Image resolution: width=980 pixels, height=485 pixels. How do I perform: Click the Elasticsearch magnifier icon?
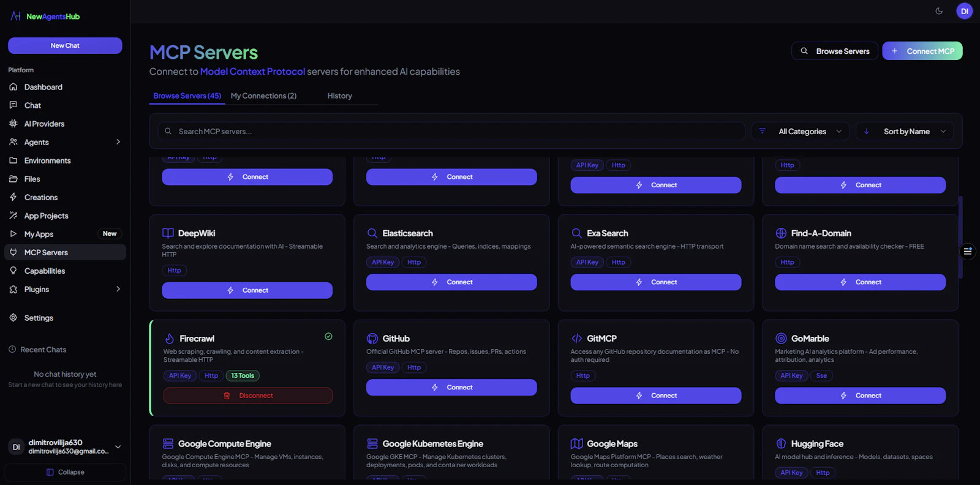(x=372, y=233)
